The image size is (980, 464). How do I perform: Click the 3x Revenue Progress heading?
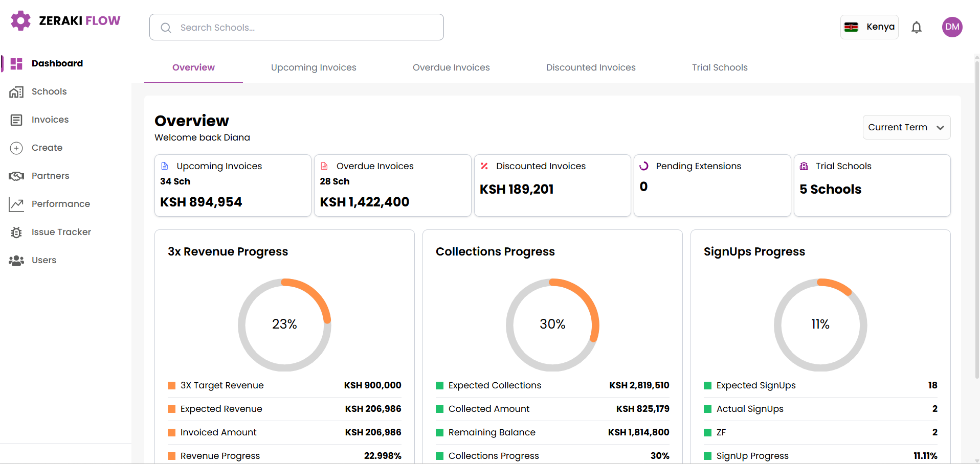point(228,251)
